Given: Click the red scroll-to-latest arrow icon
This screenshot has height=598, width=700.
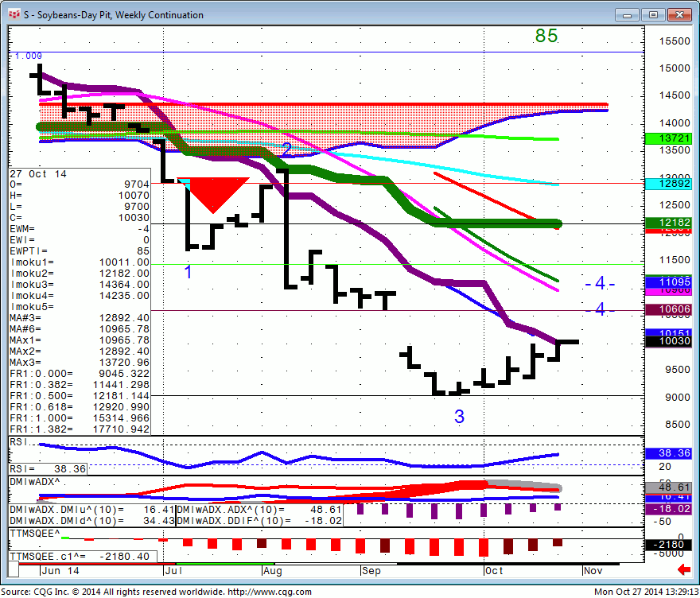Looking at the screenshot, I should [683, 569].
